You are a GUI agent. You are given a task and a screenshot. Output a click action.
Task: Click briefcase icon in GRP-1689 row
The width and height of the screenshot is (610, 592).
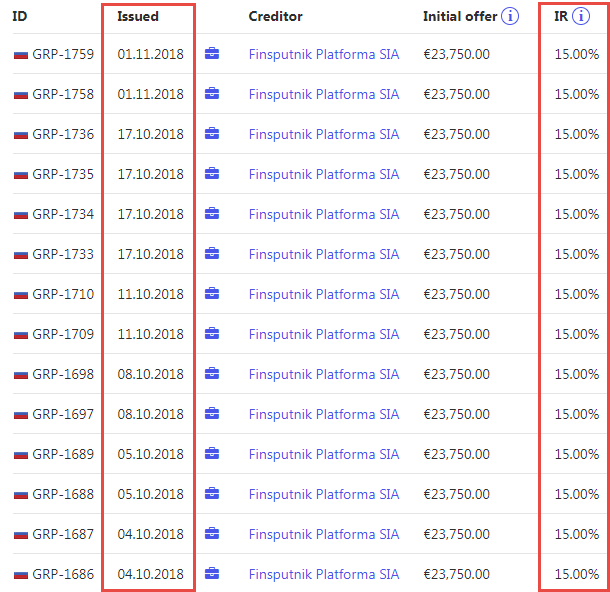click(212, 454)
